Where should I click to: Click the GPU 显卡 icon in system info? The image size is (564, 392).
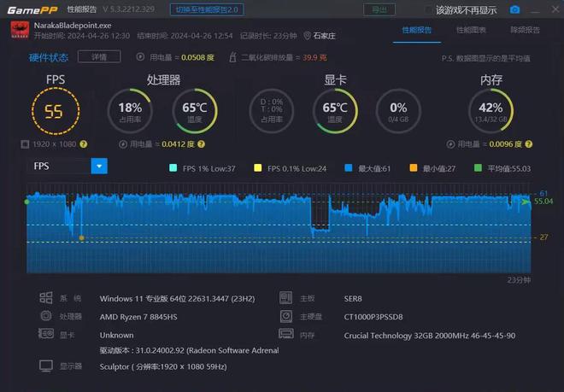46,336
